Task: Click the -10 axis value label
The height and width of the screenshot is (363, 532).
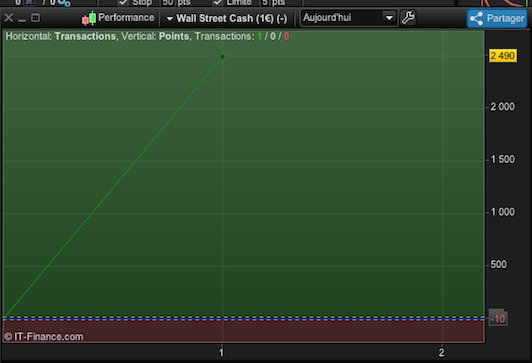Action: click(x=498, y=319)
